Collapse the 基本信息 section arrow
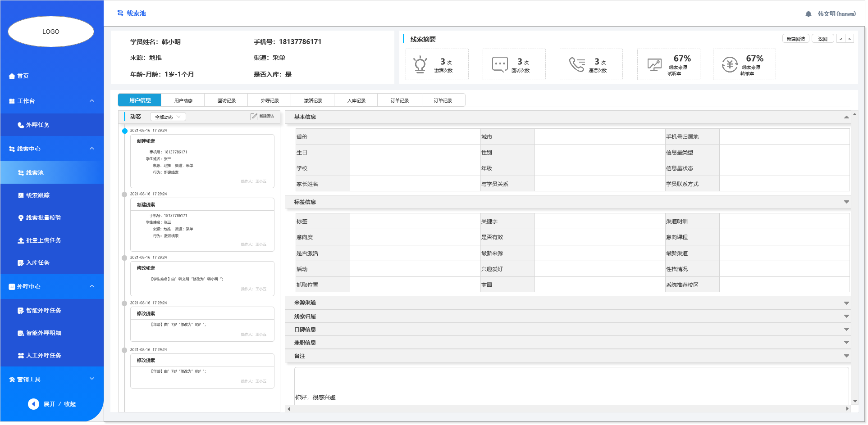The height and width of the screenshot is (425, 868). (846, 117)
